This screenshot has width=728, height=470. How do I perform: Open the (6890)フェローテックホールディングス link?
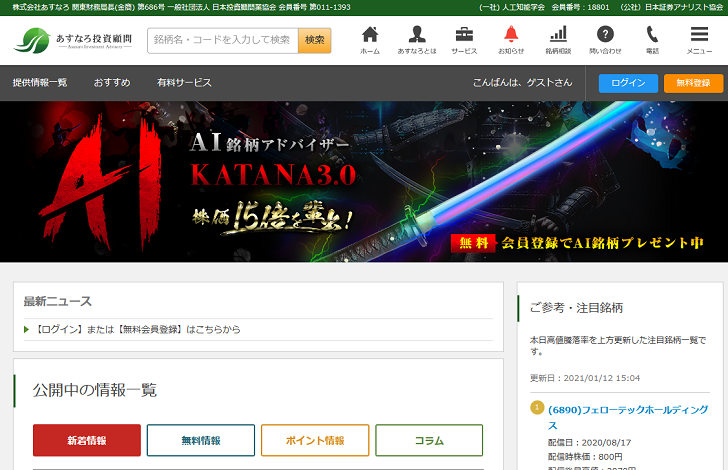(628, 417)
